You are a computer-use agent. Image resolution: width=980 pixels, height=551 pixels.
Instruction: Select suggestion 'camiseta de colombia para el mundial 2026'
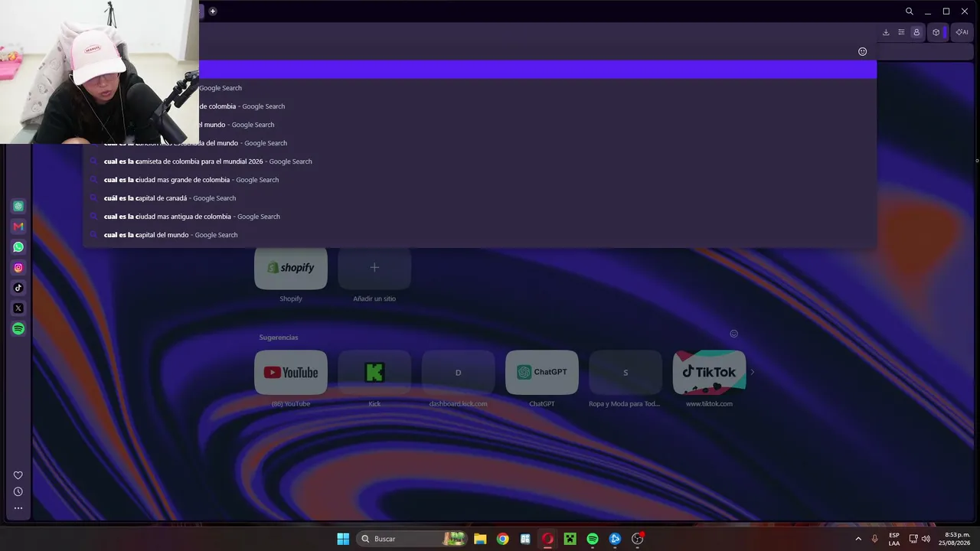[480, 161]
